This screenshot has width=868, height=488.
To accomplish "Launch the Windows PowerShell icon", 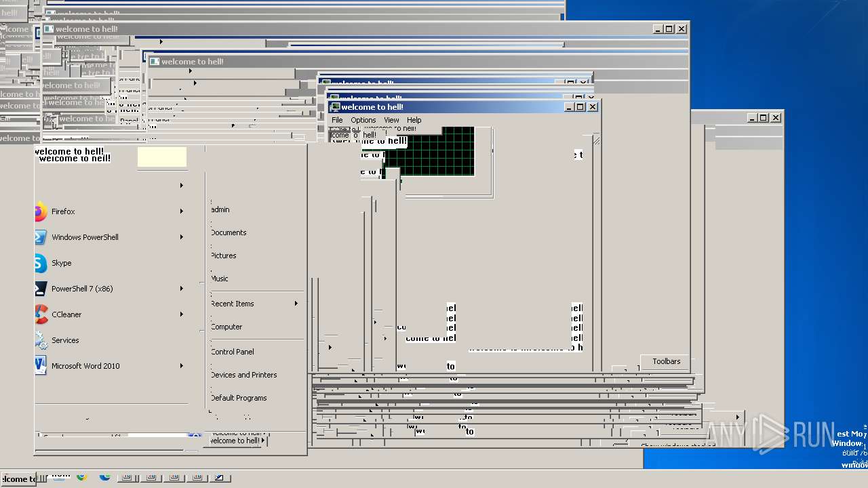I will click(x=41, y=237).
